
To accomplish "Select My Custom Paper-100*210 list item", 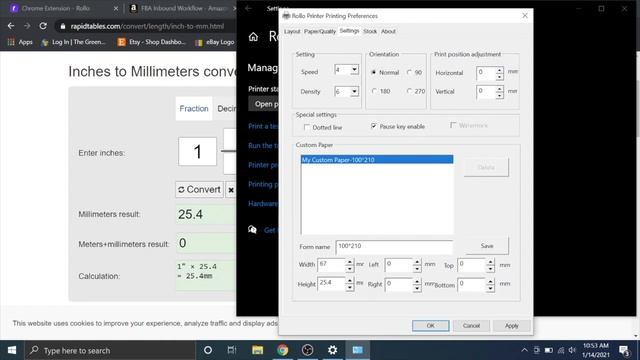I will click(x=377, y=160).
